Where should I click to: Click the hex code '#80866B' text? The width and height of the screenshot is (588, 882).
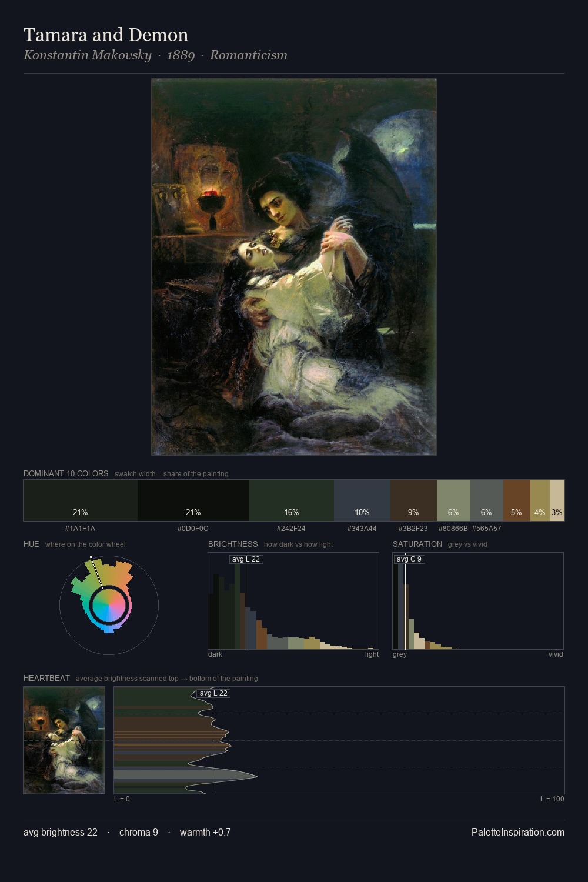tap(453, 529)
